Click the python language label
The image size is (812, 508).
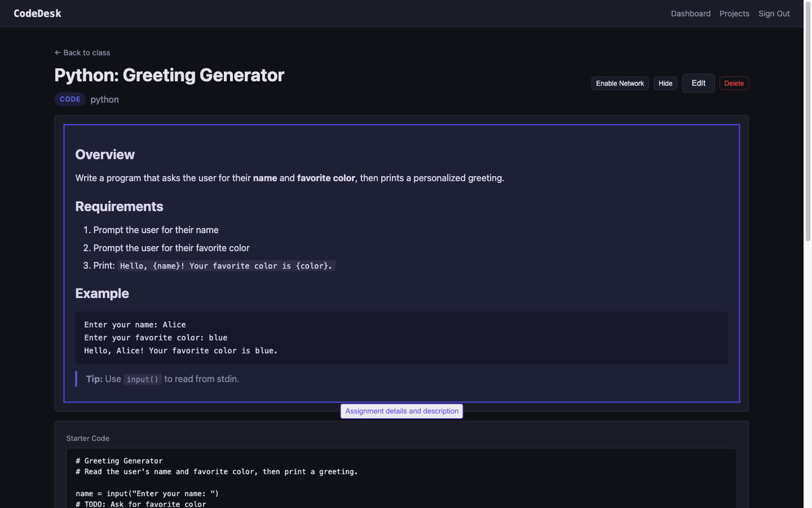(105, 100)
